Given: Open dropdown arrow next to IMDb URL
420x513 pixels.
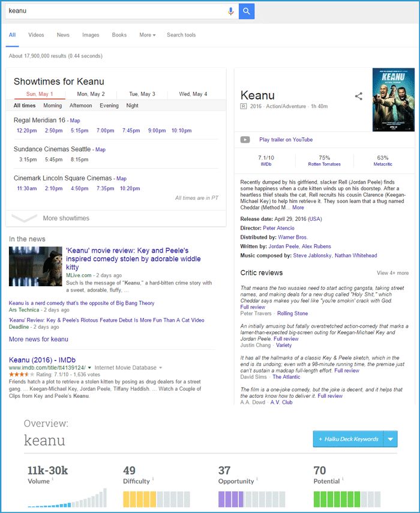Looking at the screenshot, I should 90,367.
